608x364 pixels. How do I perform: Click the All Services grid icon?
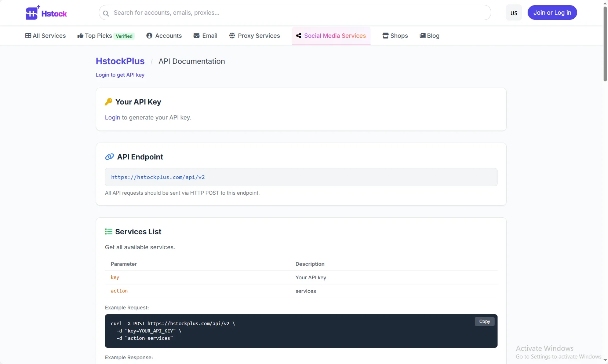28,36
